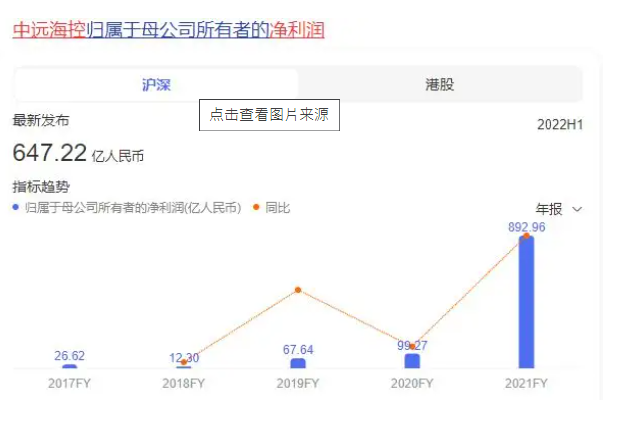Click the 2019FY axis label
This screenshot has height=440, width=622.
[x=298, y=383]
